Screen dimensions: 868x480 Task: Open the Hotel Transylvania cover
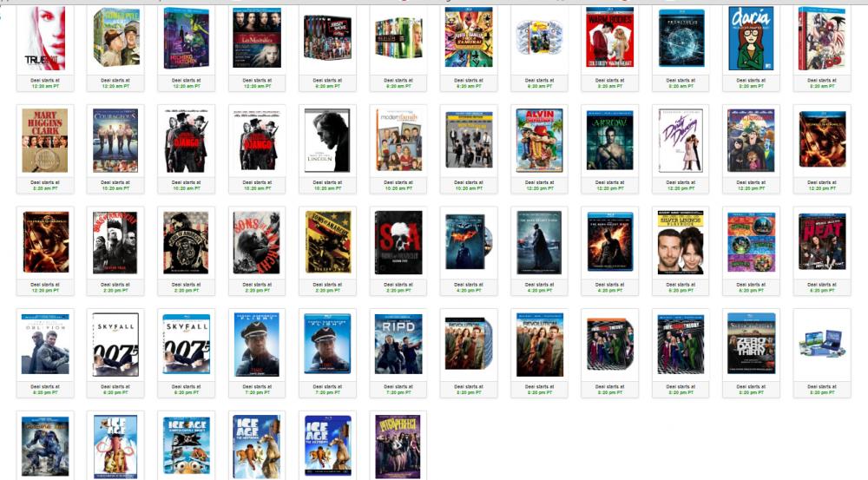751,140
